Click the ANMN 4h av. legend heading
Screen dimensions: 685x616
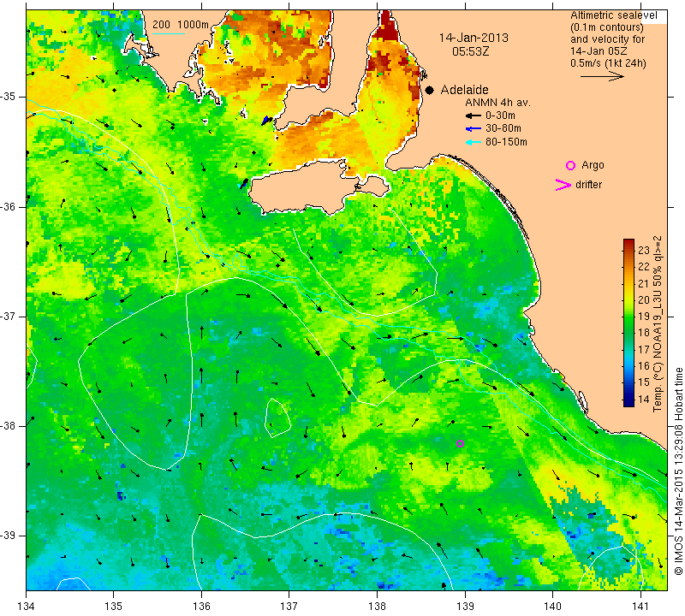pos(497,103)
